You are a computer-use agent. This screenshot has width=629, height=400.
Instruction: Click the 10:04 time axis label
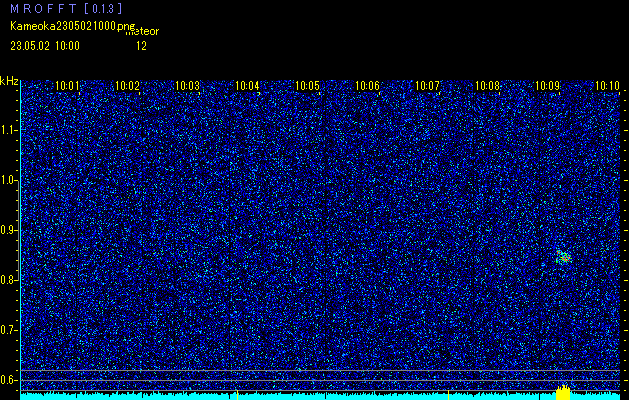pyautogui.click(x=247, y=85)
